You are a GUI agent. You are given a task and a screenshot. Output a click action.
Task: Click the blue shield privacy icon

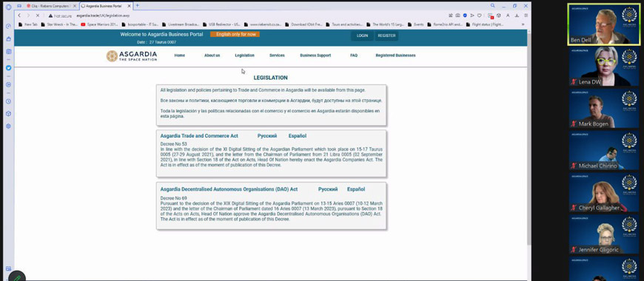tap(465, 16)
